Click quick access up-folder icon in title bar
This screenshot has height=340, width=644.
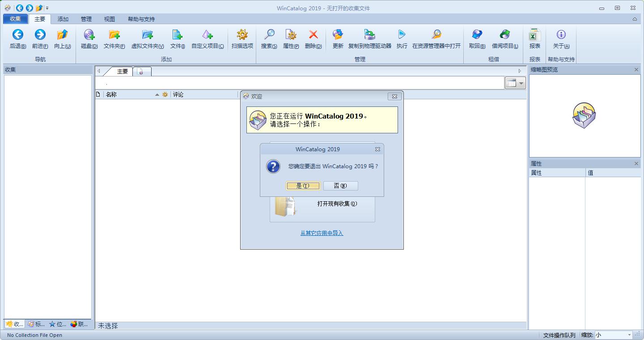tap(39, 8)
